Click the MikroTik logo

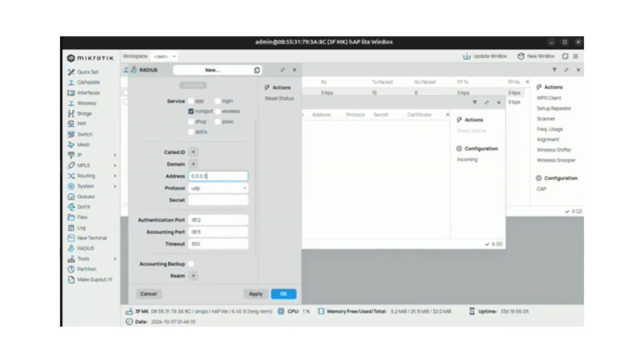point(90,58)
